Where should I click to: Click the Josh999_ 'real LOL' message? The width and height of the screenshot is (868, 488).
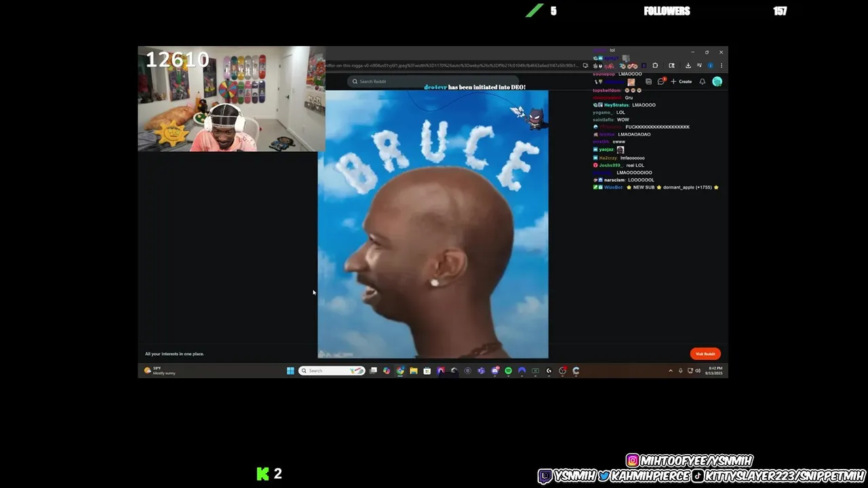pos(618,165)
